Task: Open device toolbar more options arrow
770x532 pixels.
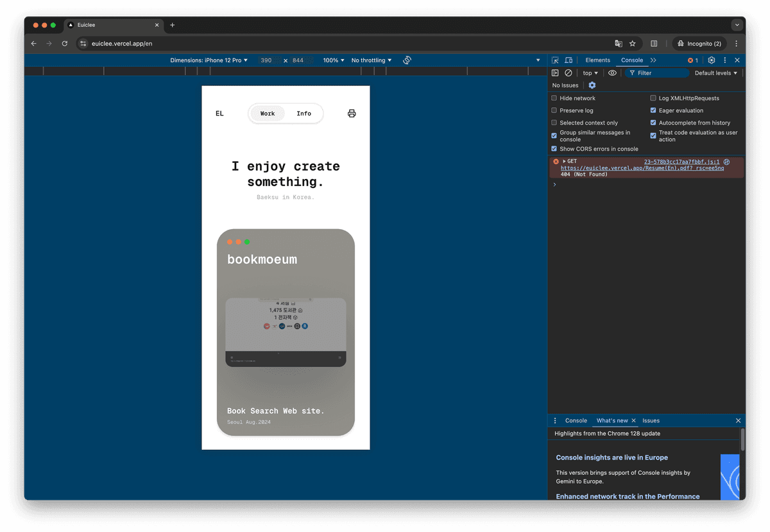Action: 538,60
